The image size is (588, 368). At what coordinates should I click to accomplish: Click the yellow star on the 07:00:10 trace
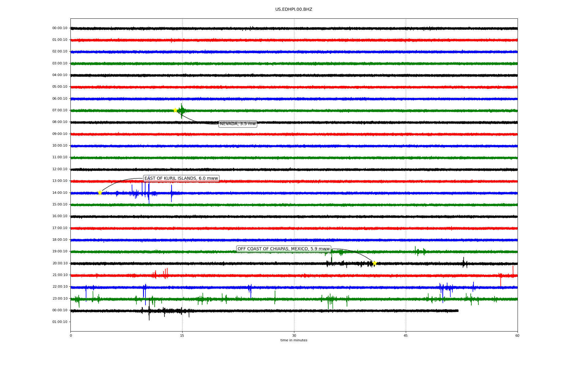[x=175, y=110]
